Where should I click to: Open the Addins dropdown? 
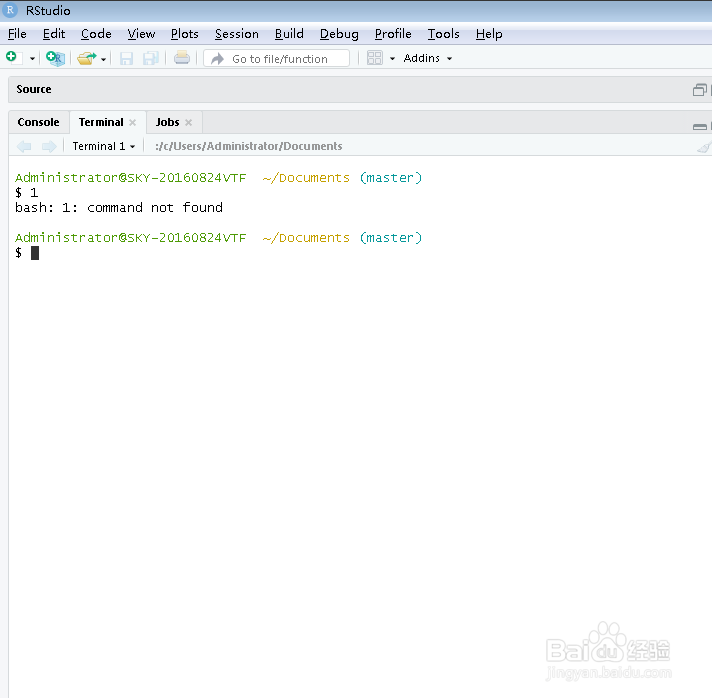pyautogui.click(x=428, y=58)
